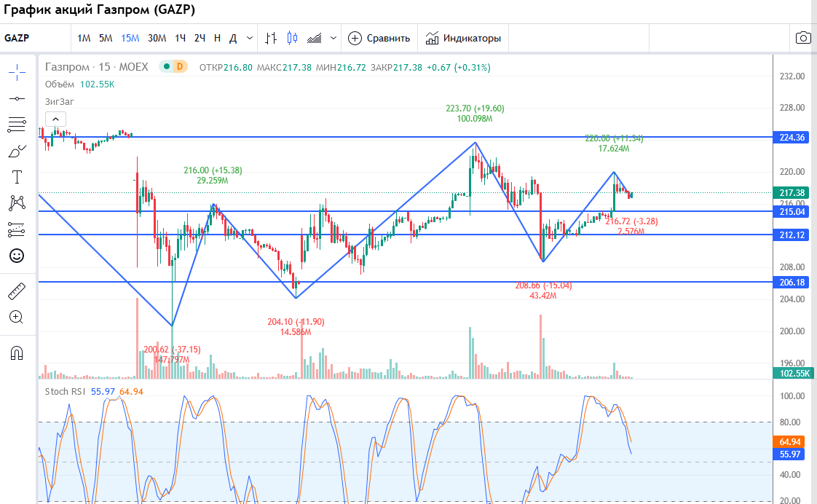Viewport: 817px width, 504px height.
Task: Open the forecasting and measurement tools
Action: 17,229
